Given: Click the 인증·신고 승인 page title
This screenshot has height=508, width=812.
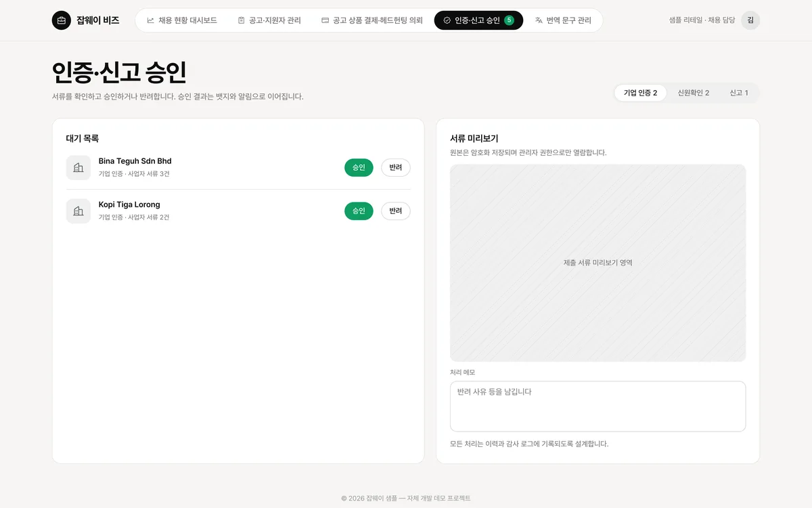Looking at the screenshot, I should (119, 72).
